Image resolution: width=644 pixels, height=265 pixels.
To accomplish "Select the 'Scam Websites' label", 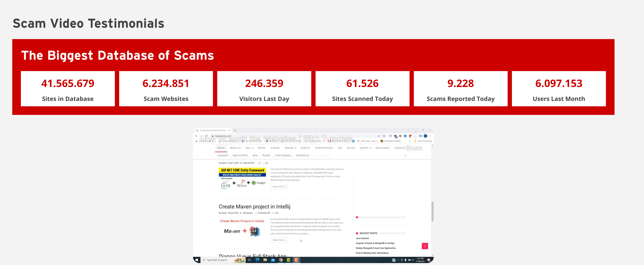I will [x=166, y=99].
